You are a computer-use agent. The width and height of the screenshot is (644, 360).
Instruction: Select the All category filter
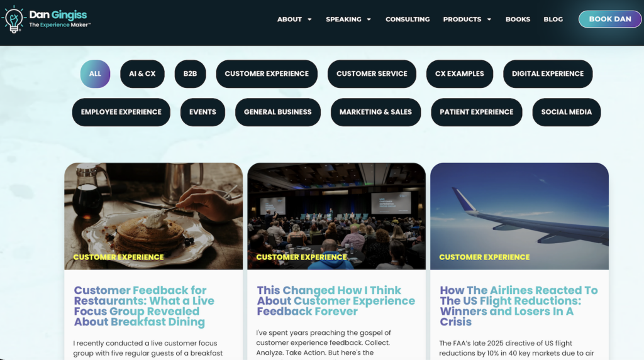point(95,74)
